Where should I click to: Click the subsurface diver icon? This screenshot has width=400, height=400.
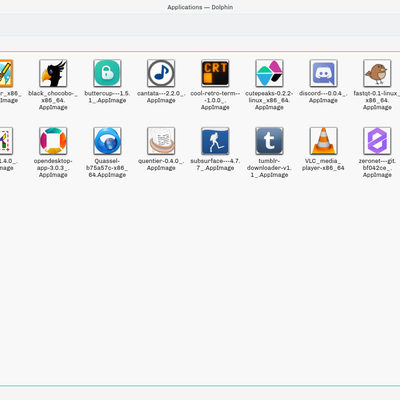click(215, 141)
